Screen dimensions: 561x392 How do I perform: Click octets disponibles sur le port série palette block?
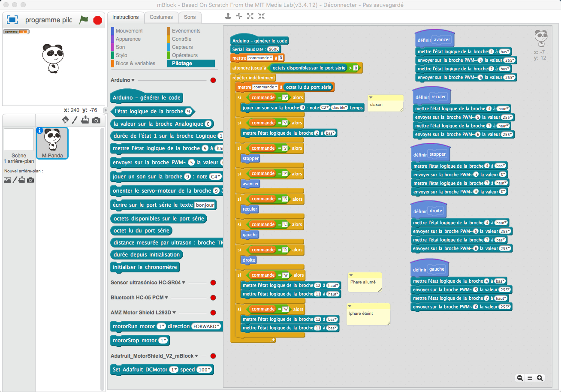158,219
